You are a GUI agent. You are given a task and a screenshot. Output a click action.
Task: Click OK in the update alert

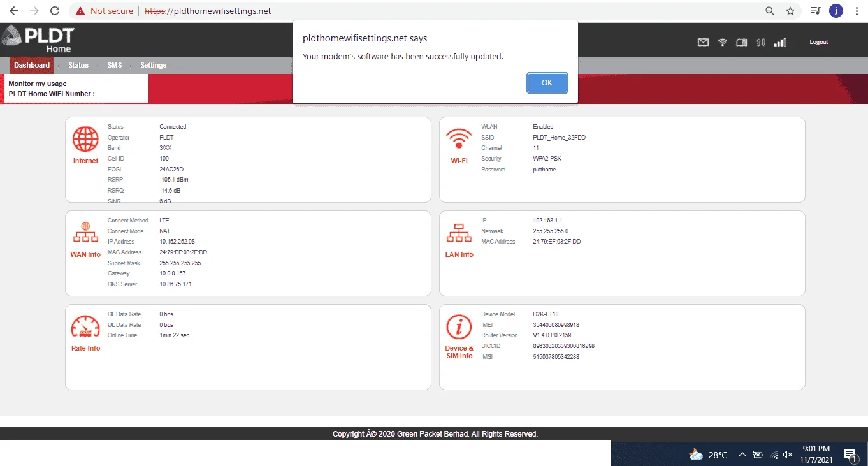point(547,82)
